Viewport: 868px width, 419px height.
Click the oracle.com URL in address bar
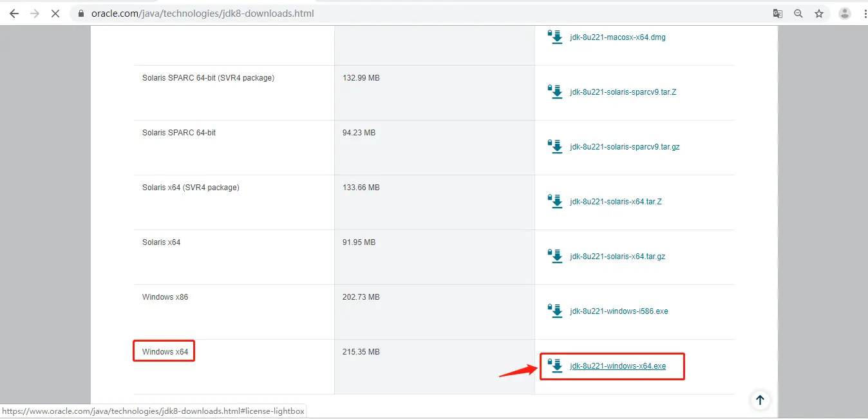coord(202,13)
